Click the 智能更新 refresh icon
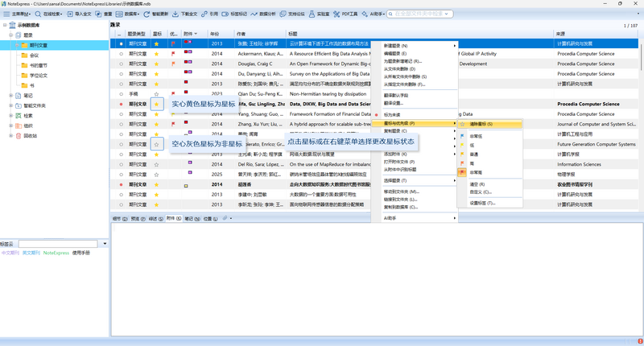Image resolution: width=644 pixels, height=346 pixels. pyautogui.click(x=147, y=14)
